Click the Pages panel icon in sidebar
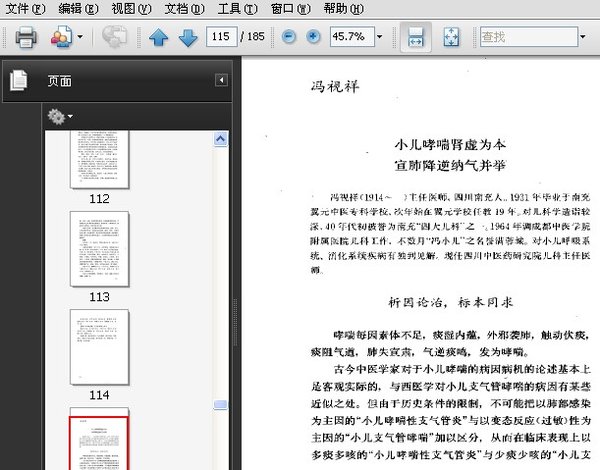600x470 pixels. pyautogui.click(x=18, y=81)
